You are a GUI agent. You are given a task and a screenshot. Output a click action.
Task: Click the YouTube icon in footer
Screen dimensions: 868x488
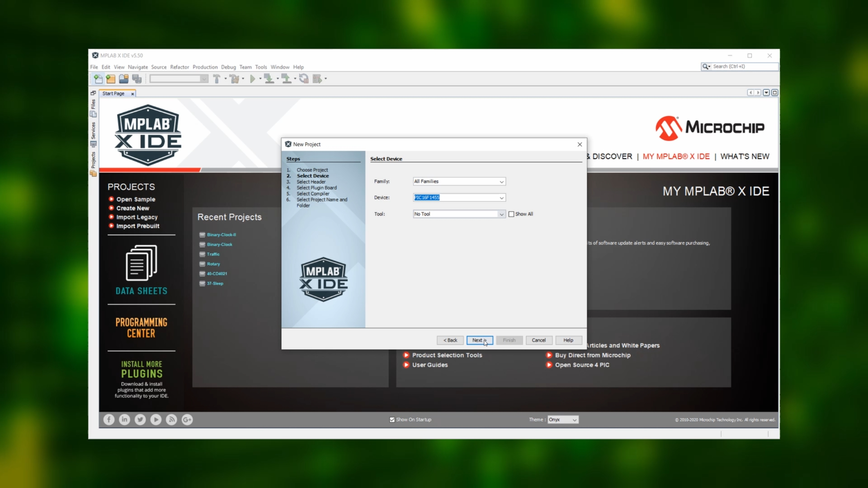[156, 420]
